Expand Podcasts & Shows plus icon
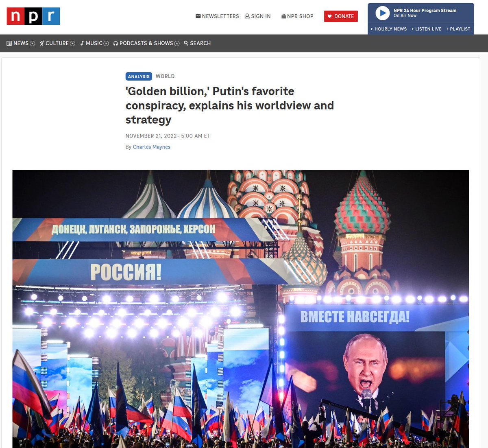488x448 pixels. click(177, 44)
